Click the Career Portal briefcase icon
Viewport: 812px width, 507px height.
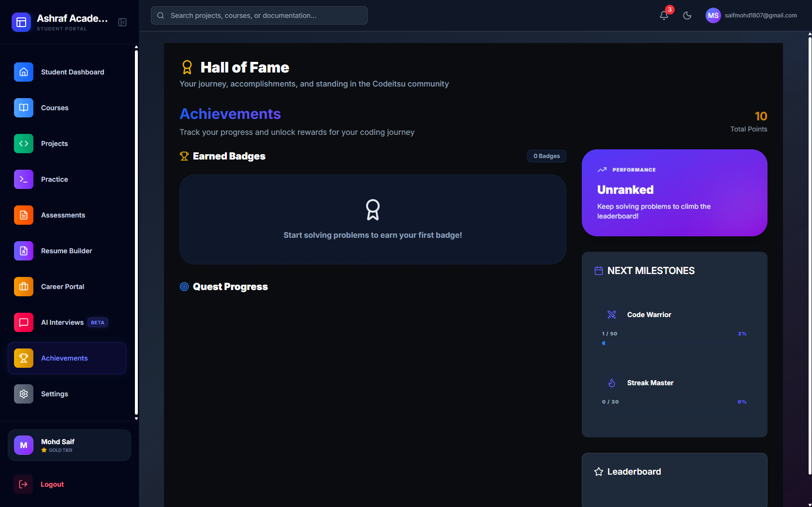24,287
